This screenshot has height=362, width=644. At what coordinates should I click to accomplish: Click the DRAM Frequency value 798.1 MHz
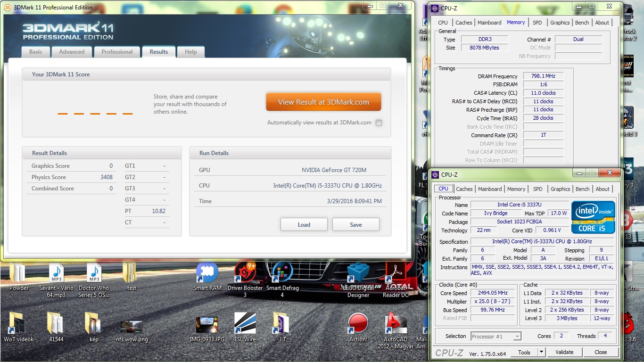coord(543,76)
